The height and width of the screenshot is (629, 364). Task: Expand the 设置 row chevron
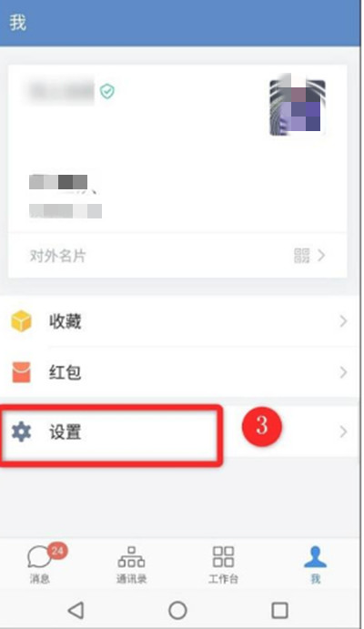tap(343, 431)
